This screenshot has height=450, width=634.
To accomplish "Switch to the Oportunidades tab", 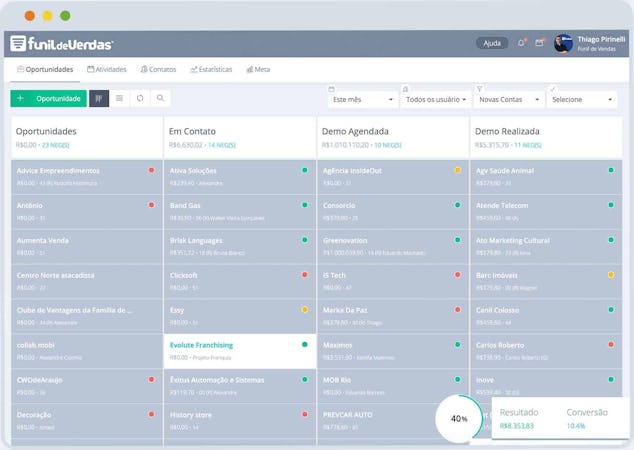I will click(45, 70).
